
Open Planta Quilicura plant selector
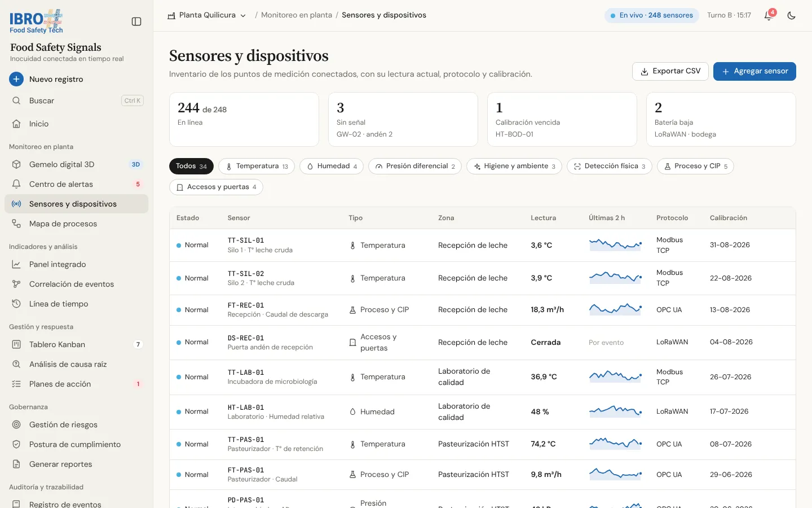tap(207, 15)
